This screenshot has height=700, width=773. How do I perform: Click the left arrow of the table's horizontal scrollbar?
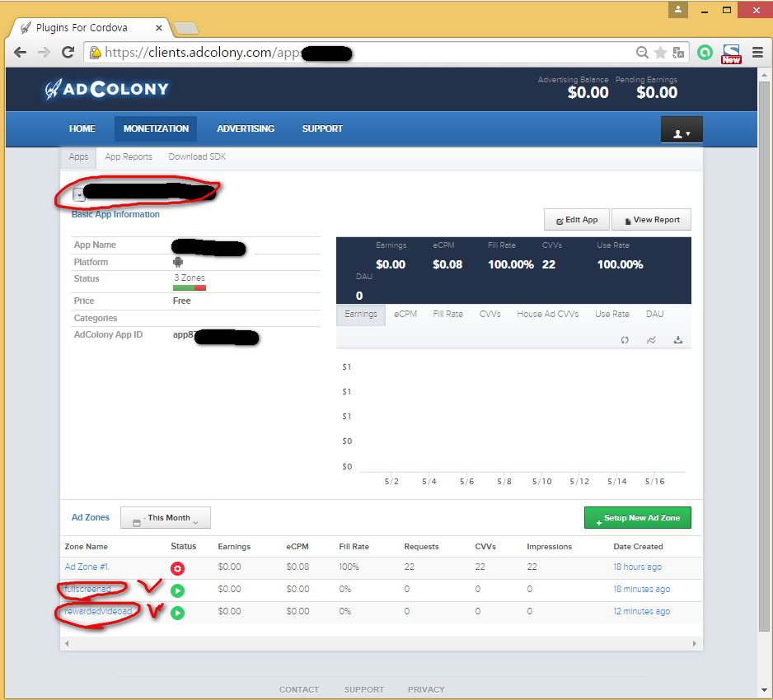(x=67, y=644)
